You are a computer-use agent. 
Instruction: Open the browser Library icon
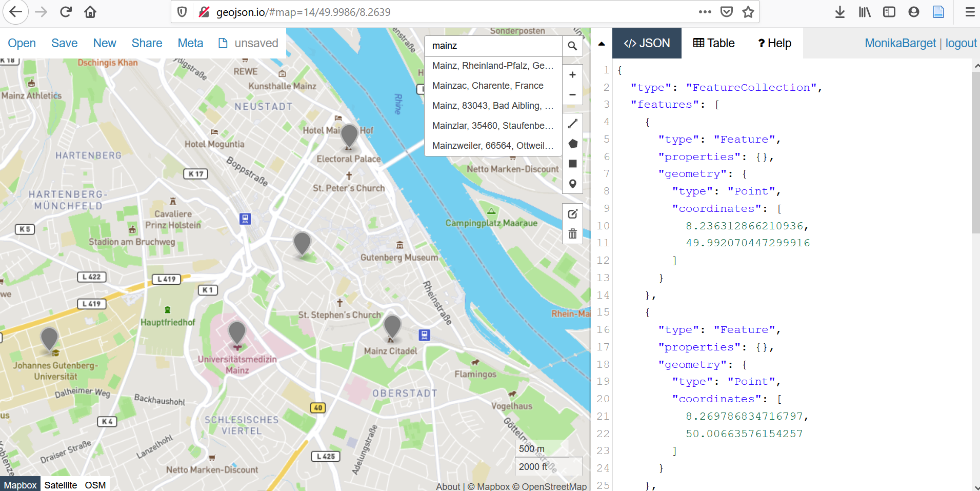pyautogui.click(x=865, y=12)
